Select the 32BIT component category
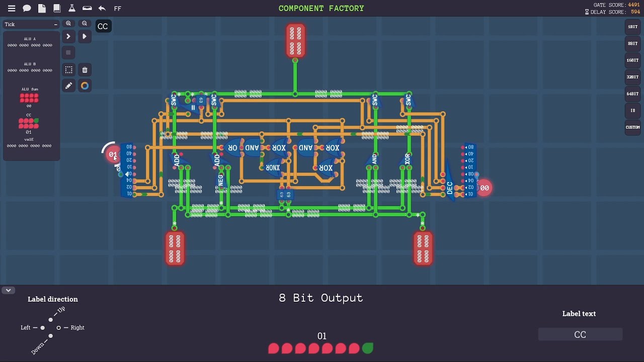 [x=632, y=77]
